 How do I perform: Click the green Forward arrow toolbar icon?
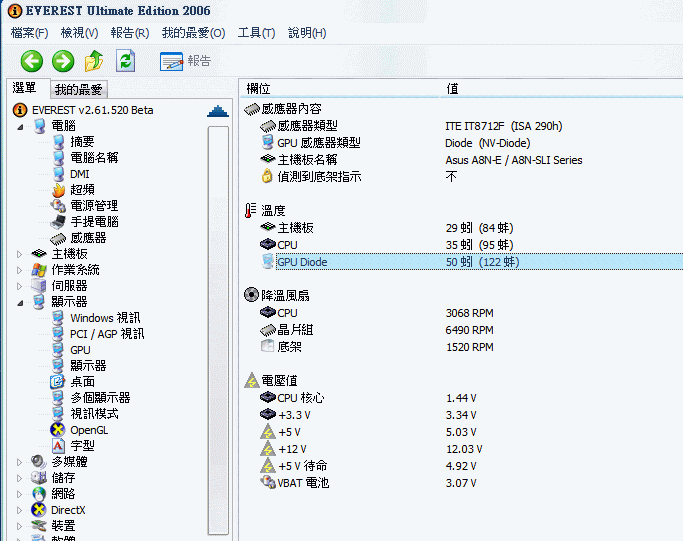pyautogui.click(x=62, y=61)
